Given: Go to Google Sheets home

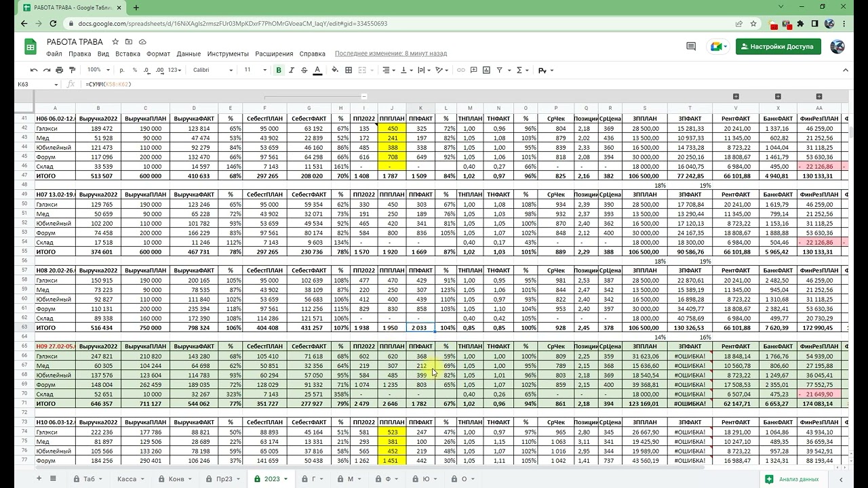Looking at the screenshot, I should click(x=31, y=47).
